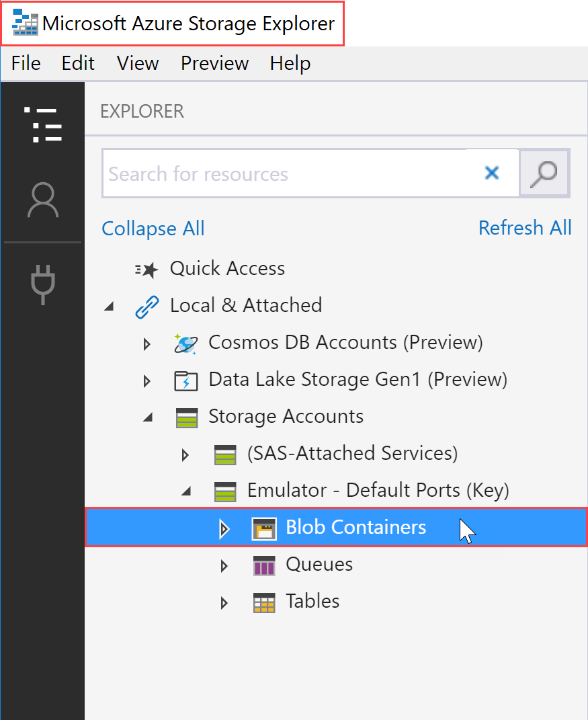Screen dimensions: 588x720
Task: Click the search magnifier icon
Action: tap(544, 173)
